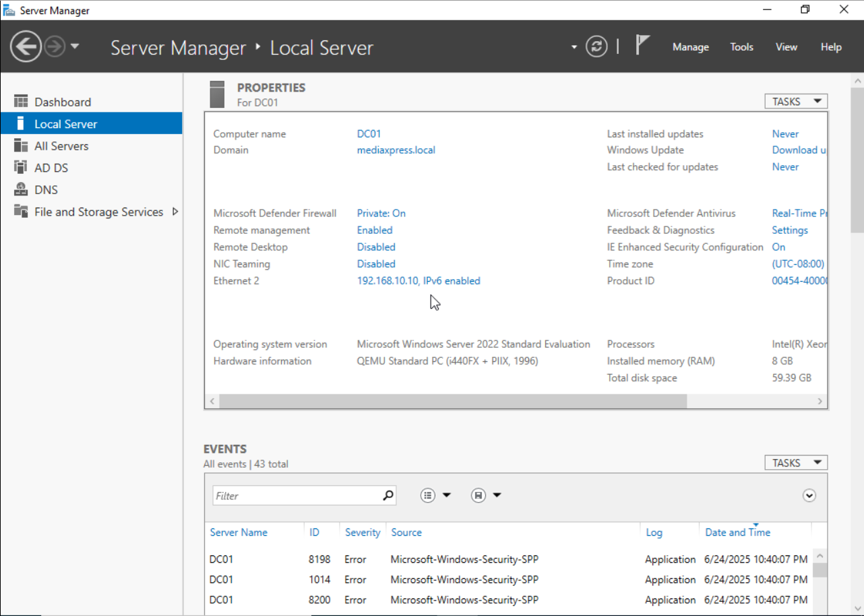The width and height of the screenshot is (864, 616).
Task: Click the All Servers icon
Action: click(21, 146)
